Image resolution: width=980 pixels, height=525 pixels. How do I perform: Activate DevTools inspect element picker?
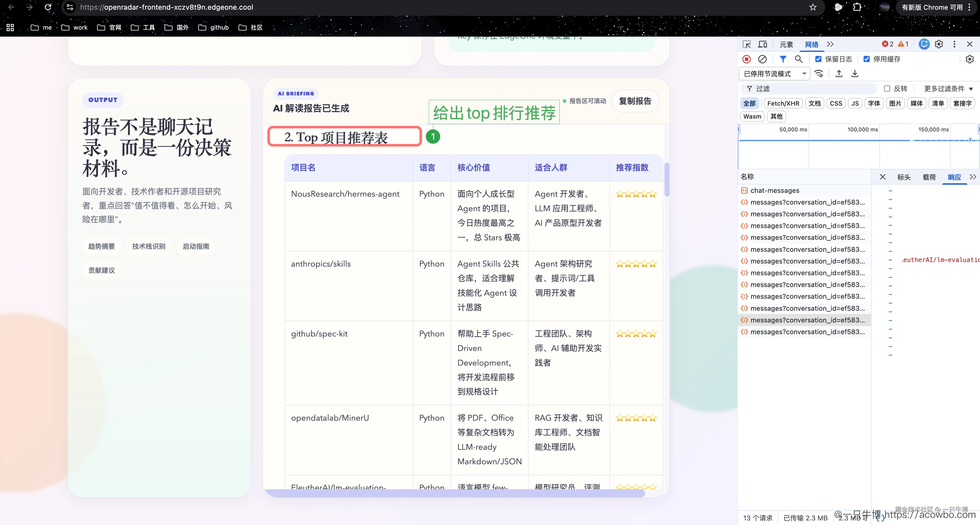tap(746, 44)
